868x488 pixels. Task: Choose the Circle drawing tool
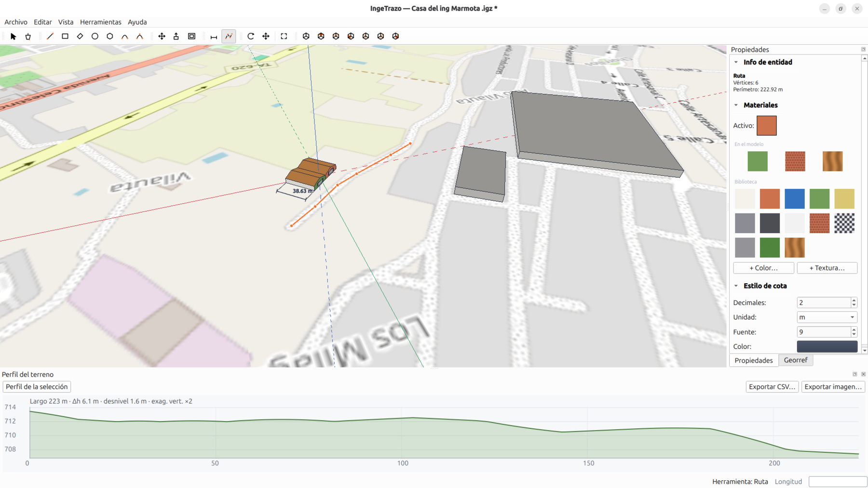(95, 36)
